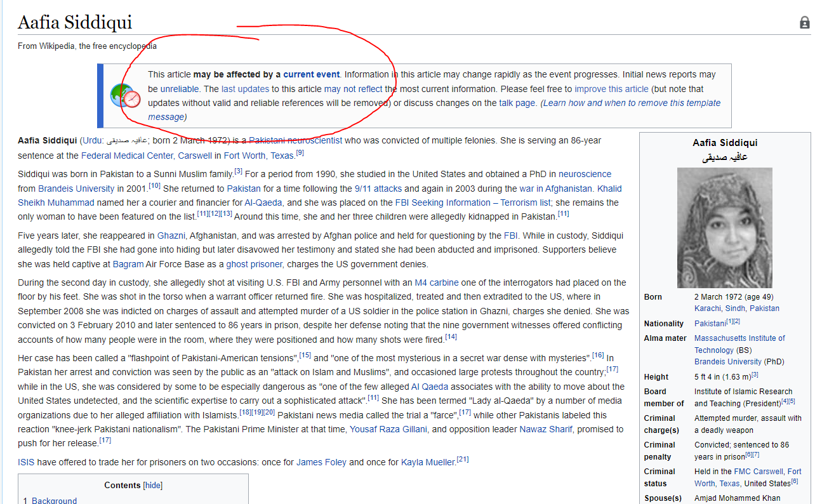Click the Bagram link
Screen dimensions: 815x504
pos(127,264)
